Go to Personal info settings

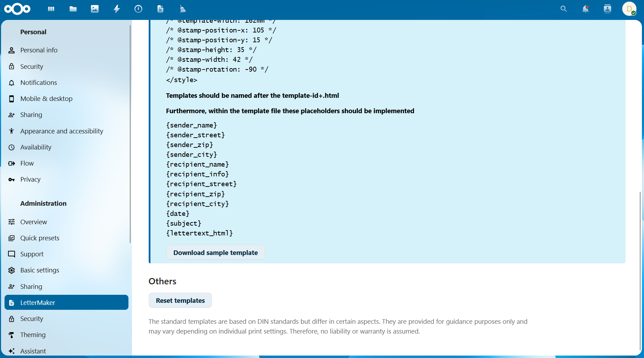pos(39,50)
